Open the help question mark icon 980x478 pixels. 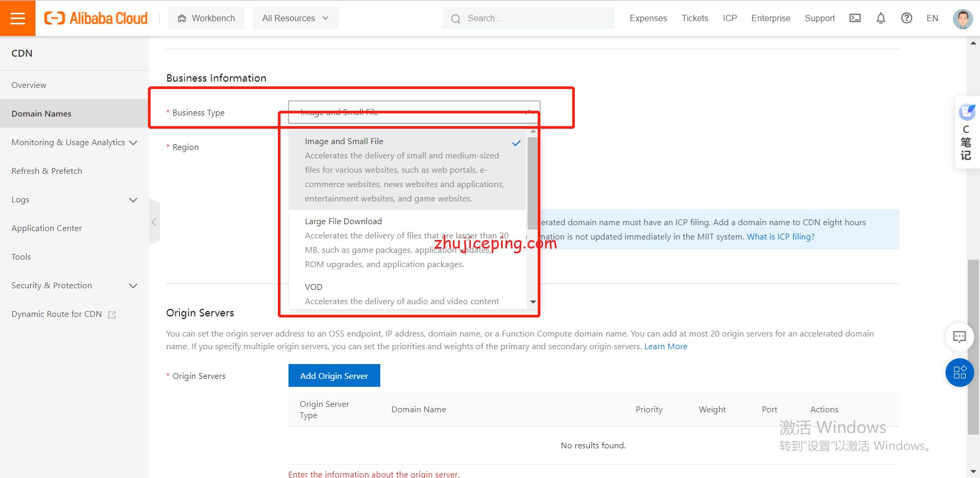[907, 18]
